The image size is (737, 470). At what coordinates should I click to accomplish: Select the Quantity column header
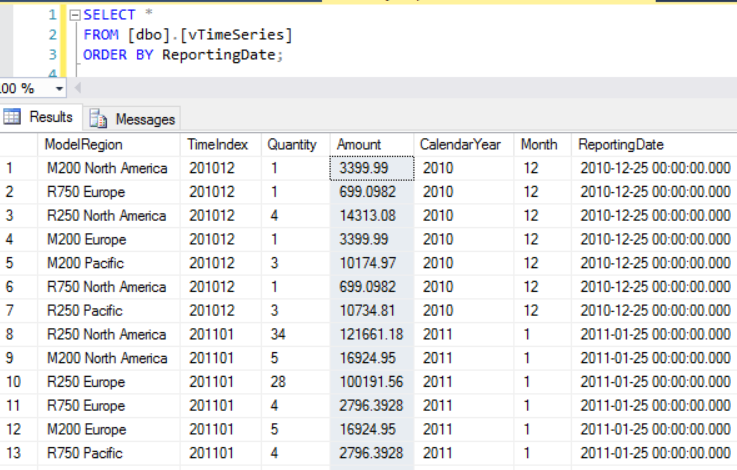(296, 144)
